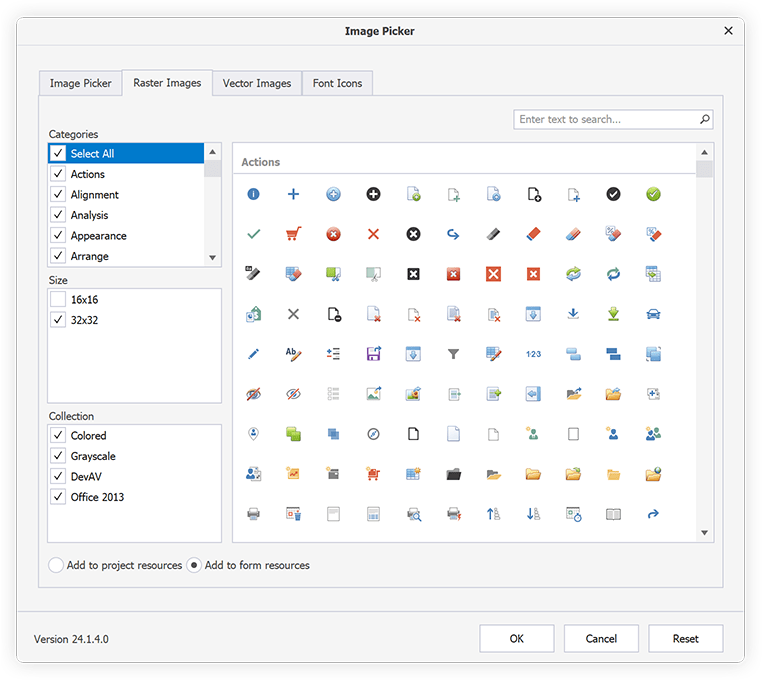Open the Raster Images tab
This screenshot has height=680, width=763.
pos(167,83)
